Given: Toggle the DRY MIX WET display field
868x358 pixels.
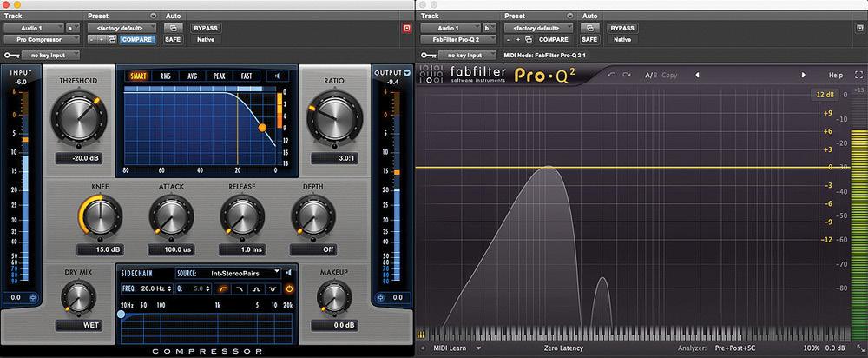Looking at the screenshot, I should pos(79,325).
